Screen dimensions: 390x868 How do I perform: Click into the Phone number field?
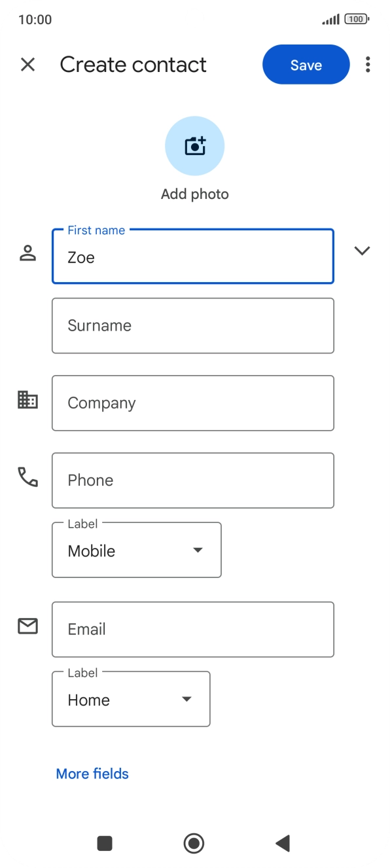192,480
